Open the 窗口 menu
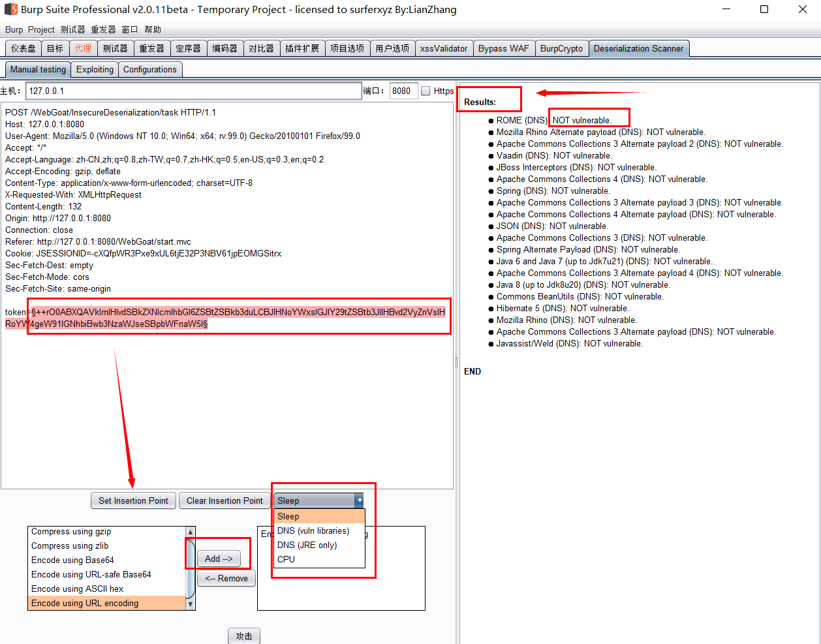This screenshot has width=821, height=644. click(x=130, y=30)
